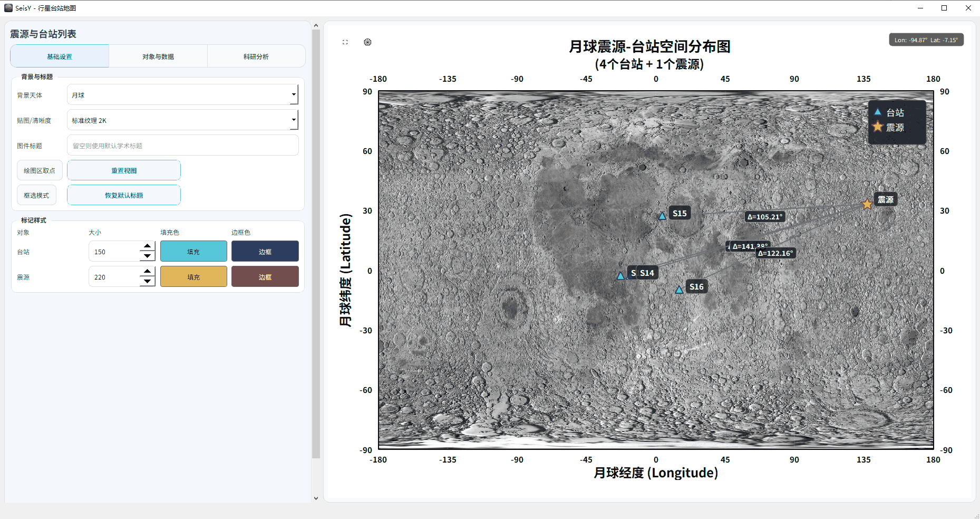Click the 台站 size field showing 150
The image size is (980, 519).
tap(114, 252)
